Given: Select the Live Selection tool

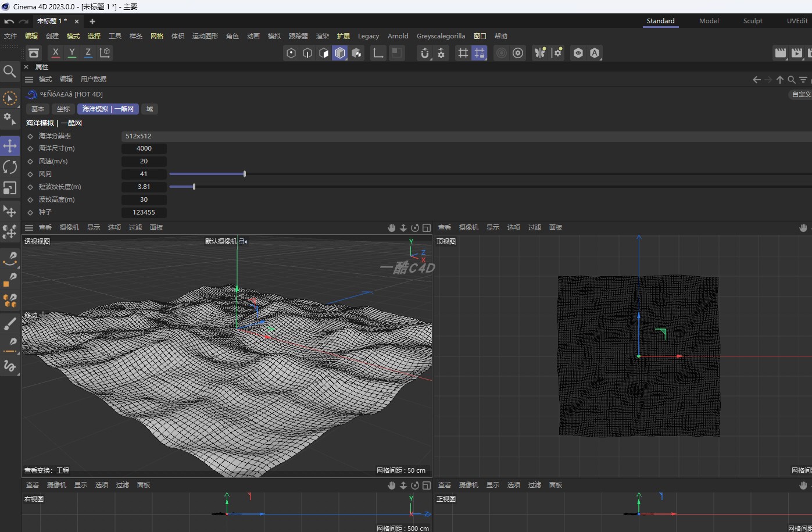Looking at the screenshot, I should [10, 98].
